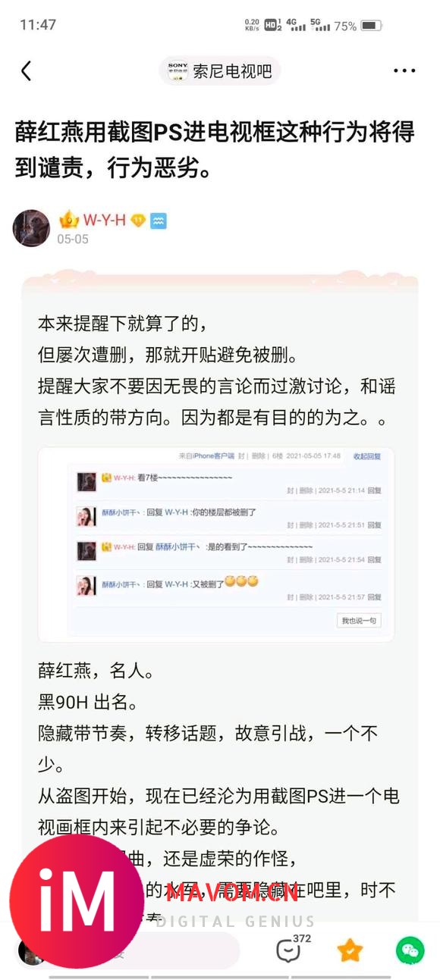The height and width of the screenshot is (980, 440).
Task: Tap the level 11 diamond badge
Action: pos(137,221)
